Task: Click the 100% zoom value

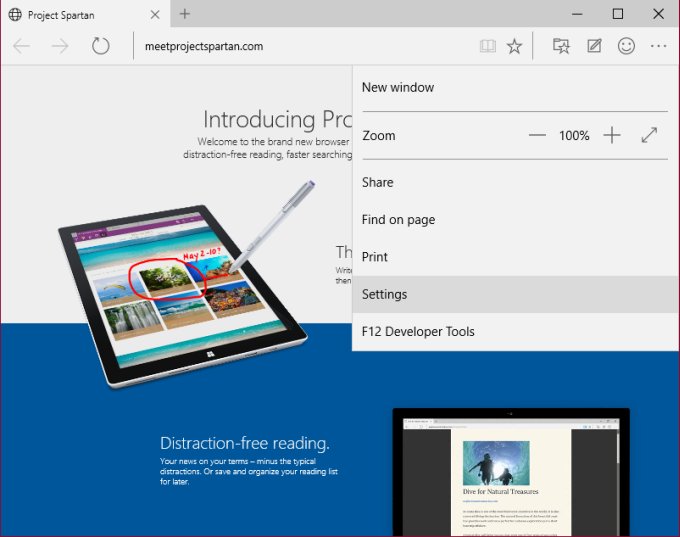Action: point(574,136)
